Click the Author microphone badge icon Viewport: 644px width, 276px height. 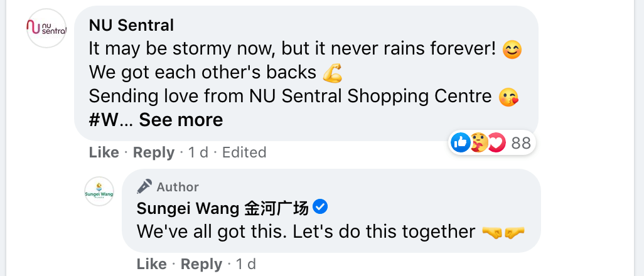click(144, 186)
